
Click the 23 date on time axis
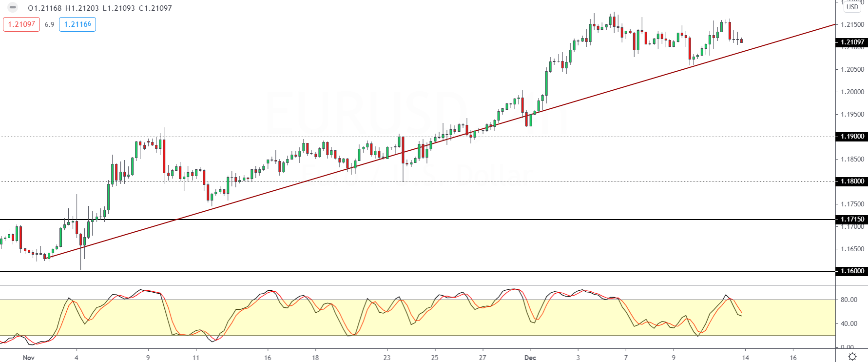[387, 358]
